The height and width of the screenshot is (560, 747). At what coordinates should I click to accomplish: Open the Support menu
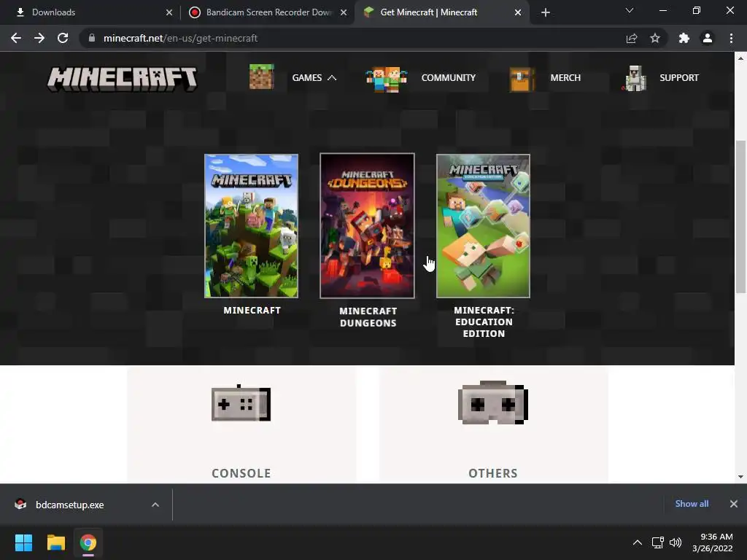point(679,77)
